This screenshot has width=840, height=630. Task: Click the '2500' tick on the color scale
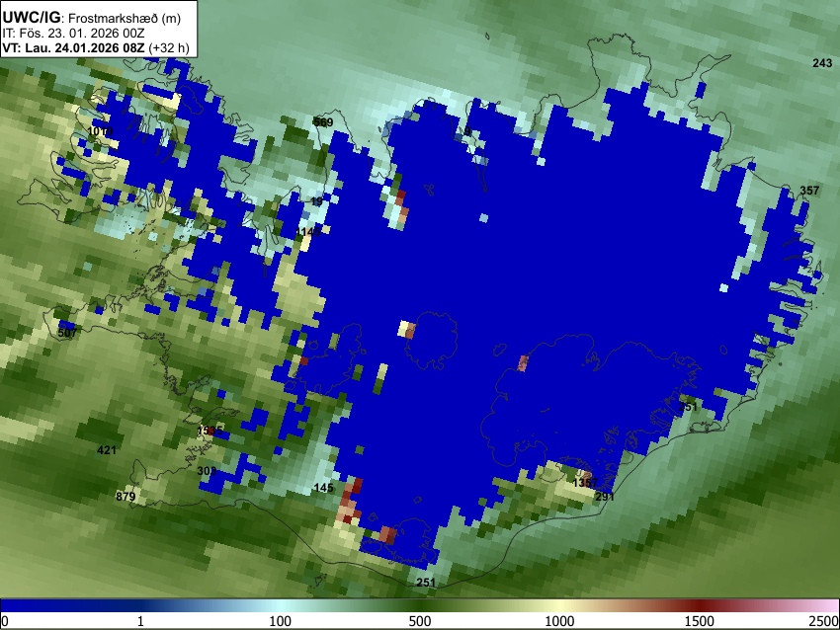tap(824, 621)
